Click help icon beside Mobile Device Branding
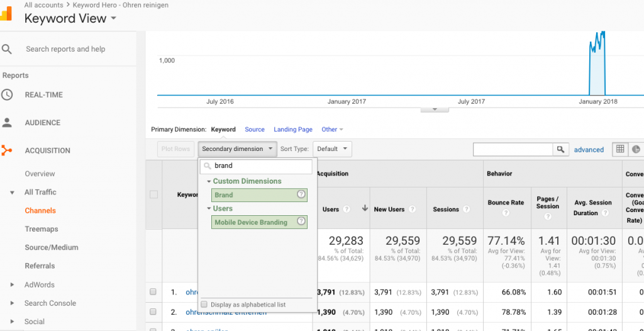 (x=301, y=222)
